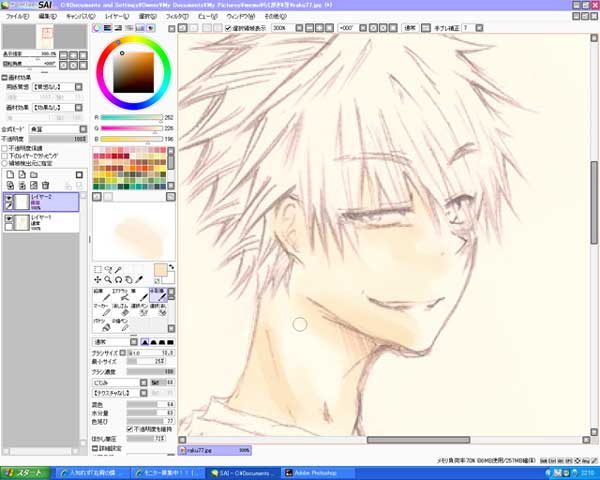Open the brush texture dropdown
The image size is (600, 480).
click(x=120, y=393)
